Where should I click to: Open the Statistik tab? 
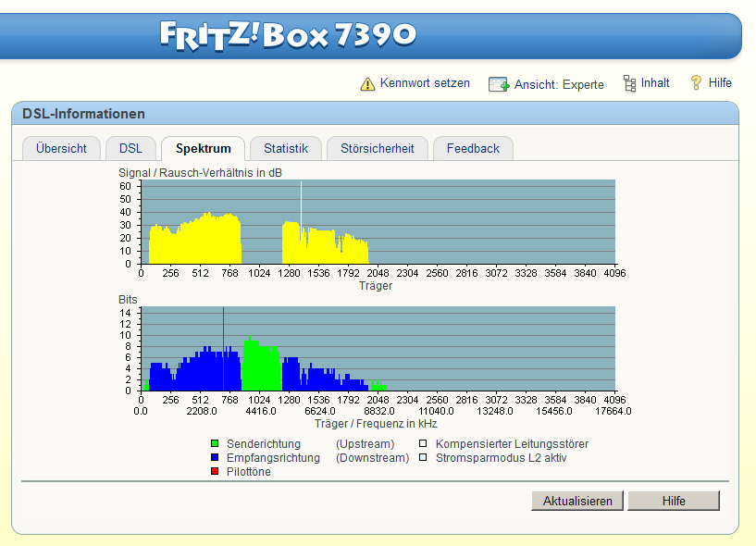click(x=285, y=148)
